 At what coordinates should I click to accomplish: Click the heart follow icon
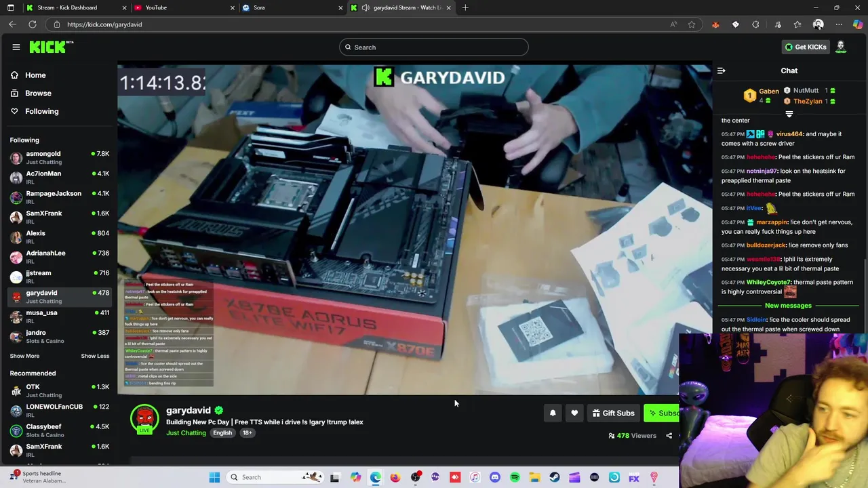tap(574, 413)
